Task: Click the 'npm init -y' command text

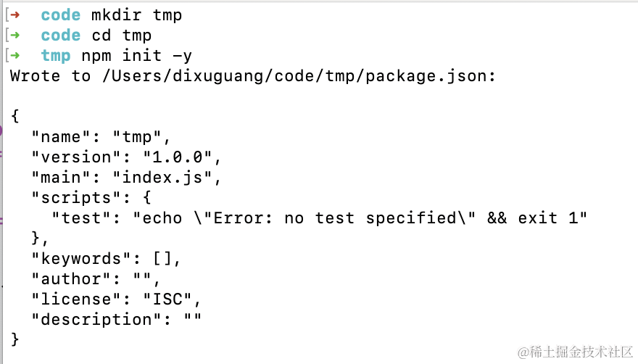Action: (x=137, y=56)
